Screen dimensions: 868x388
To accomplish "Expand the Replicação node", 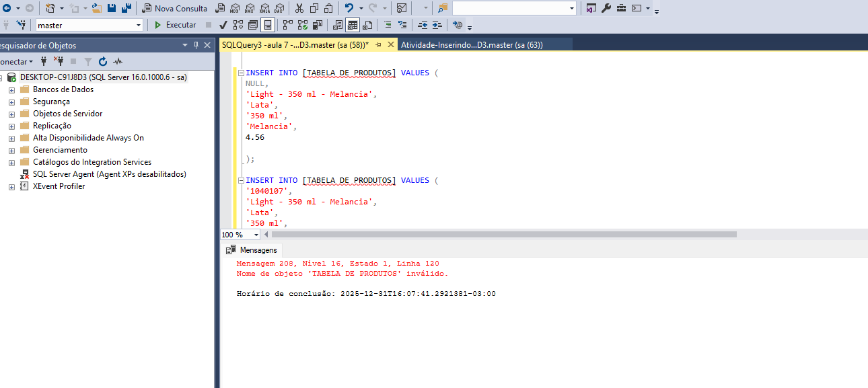I will (11, 126).
